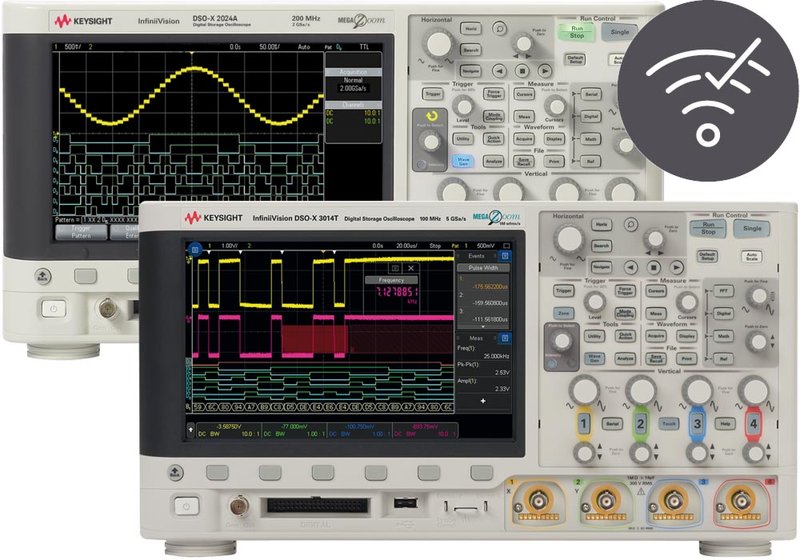Close the Frequency counter dialog with X
The height and width of the screenshot is (560, 800).
coord(411,268)
